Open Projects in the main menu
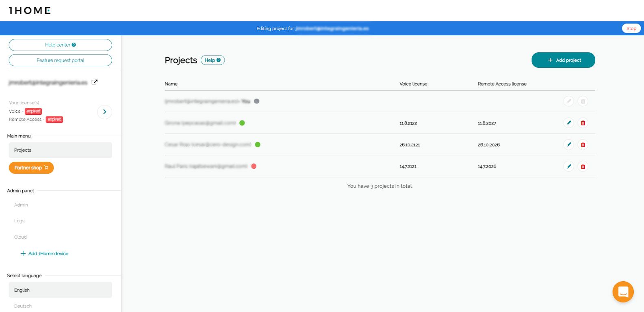The image size is (644, 312). click(60, 150)
